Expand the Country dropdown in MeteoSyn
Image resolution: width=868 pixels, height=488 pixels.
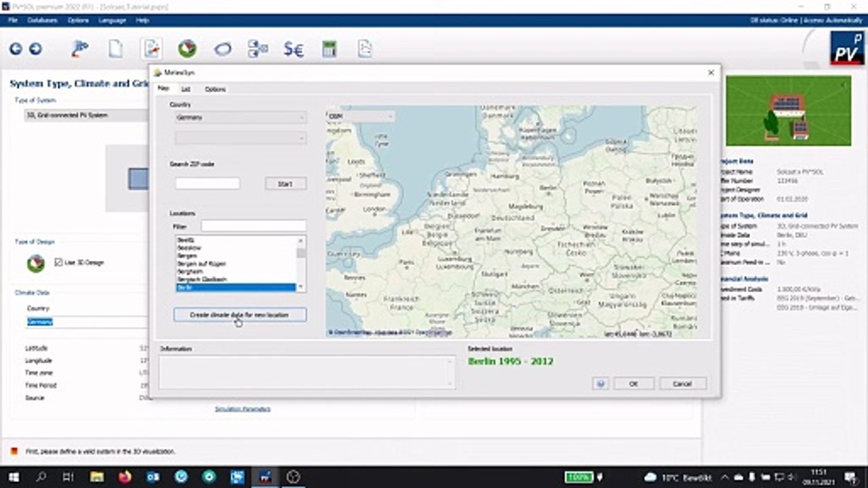coord(240,117)
